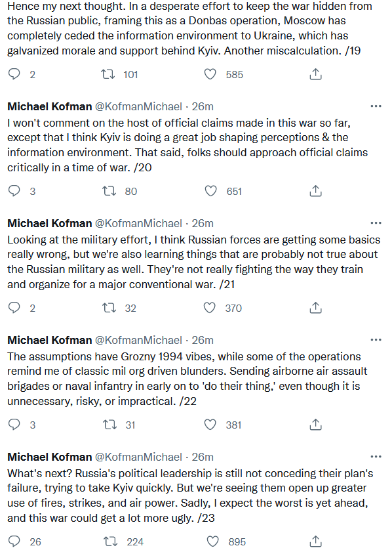Retweet the /20 tweet with 80 retweets

pos(109,191)
